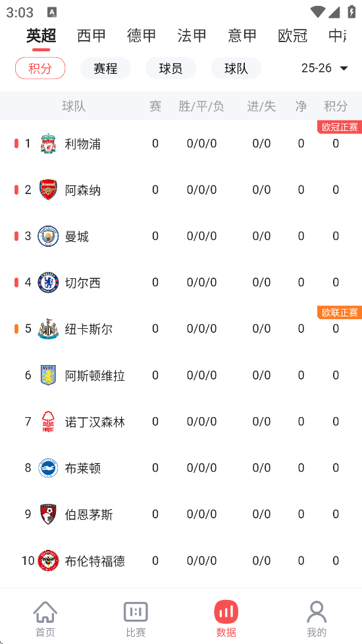The height and width of the screenshot is (644, 362).
Task: Tap the Brentford bee crest
Action: pos(48,560)
